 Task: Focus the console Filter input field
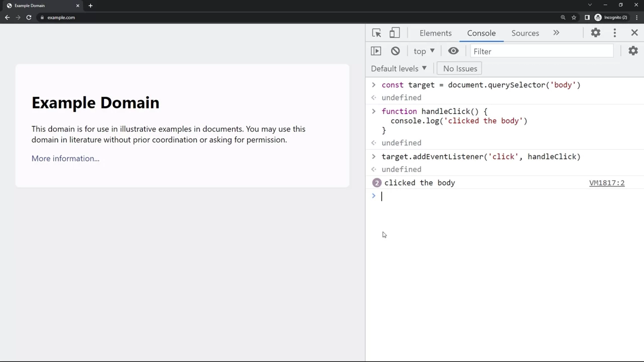541,51
